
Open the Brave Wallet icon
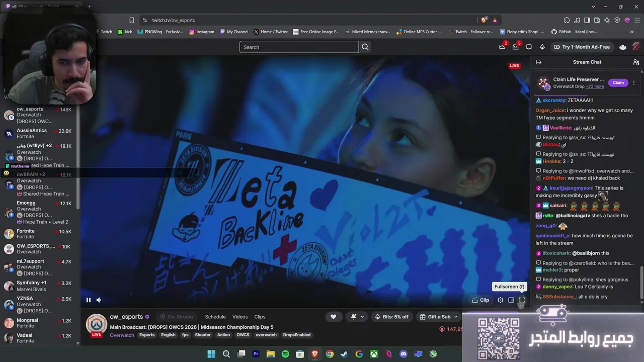(597, 20)
